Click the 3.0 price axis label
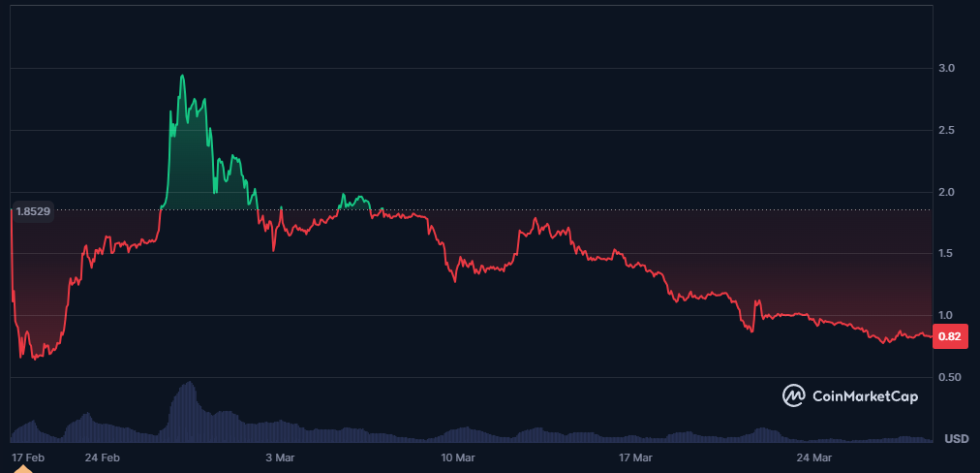This screenshot has width=980, height=473. pos(946,68)
